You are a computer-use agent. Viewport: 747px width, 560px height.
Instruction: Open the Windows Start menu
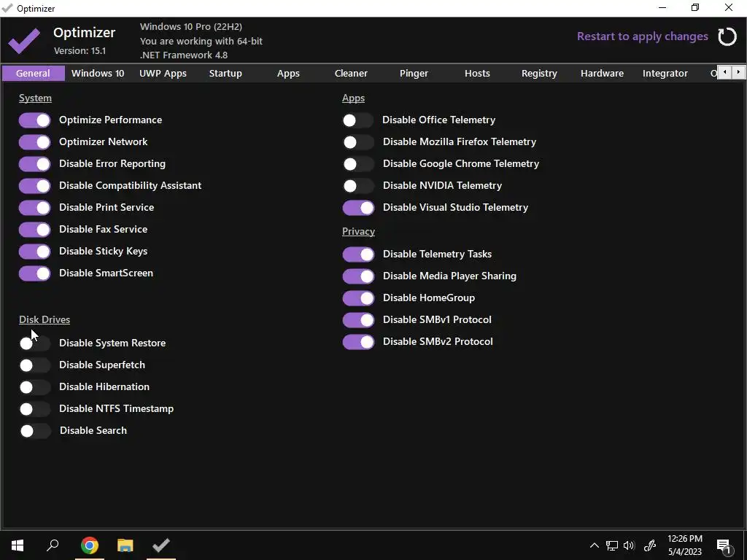(18, 545)
